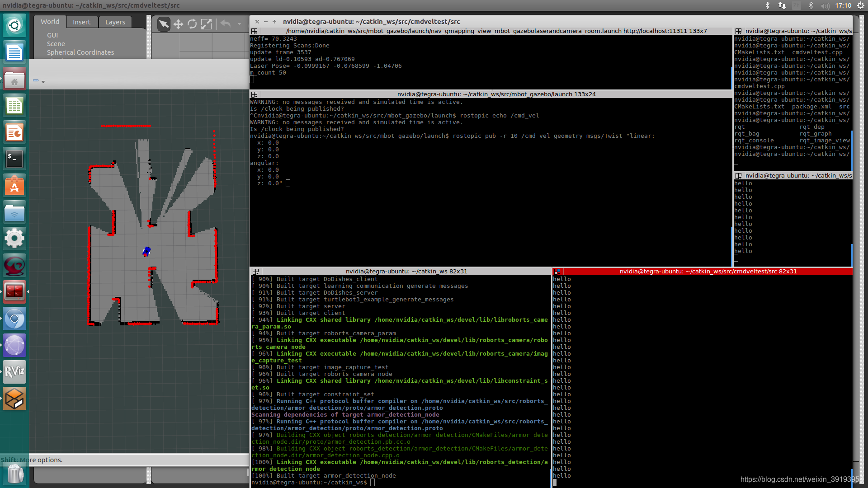Select the Settings gear dock icon

14,238
